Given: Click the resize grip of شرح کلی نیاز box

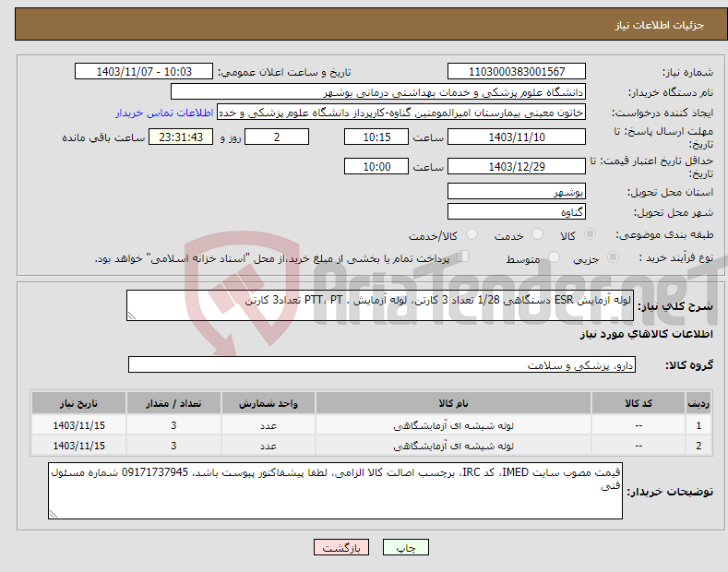Looking at the screenshot, I should coord(132,316).
